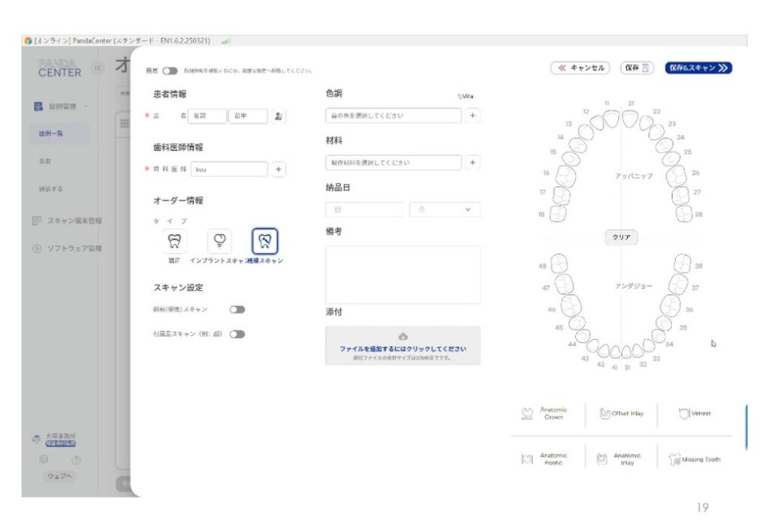This screenshot has height=532, width=769.
Task: Select the third order type scan icon
Action: [x=264, y=241]
